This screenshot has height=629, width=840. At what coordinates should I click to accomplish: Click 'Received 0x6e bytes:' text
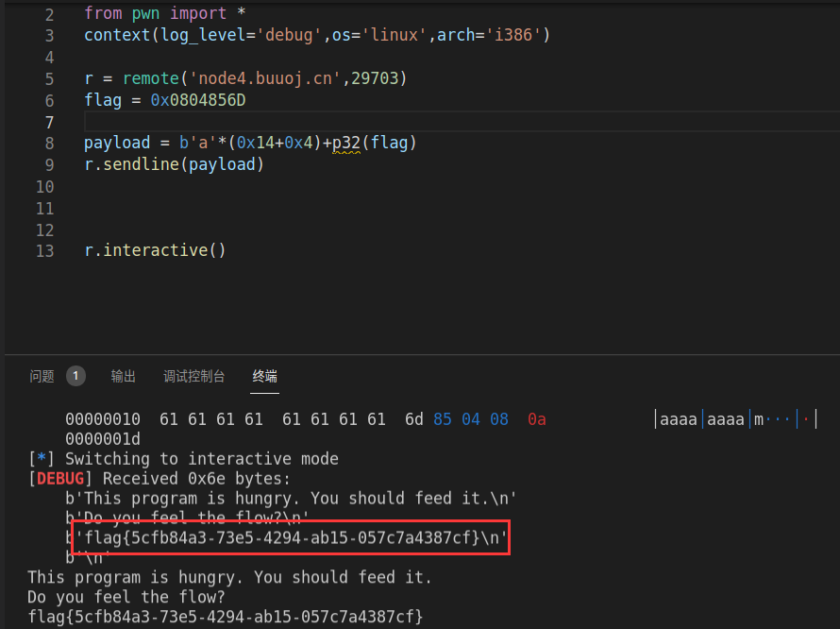pos(196,478)
